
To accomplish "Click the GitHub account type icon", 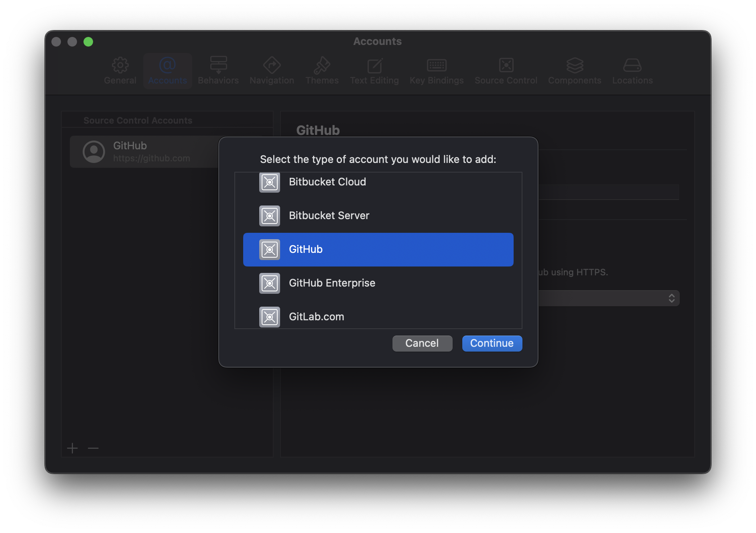I will tap(270, 250).
